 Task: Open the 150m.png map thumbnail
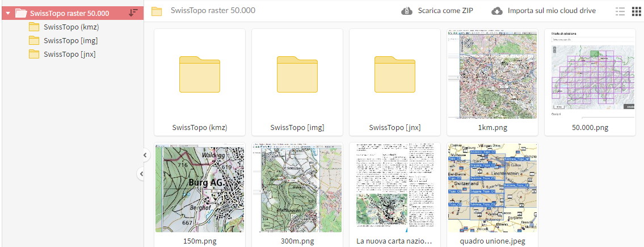pos(200,187)
